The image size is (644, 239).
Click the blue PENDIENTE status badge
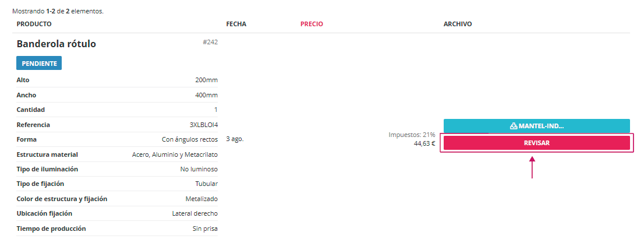(x=39, y=63)
